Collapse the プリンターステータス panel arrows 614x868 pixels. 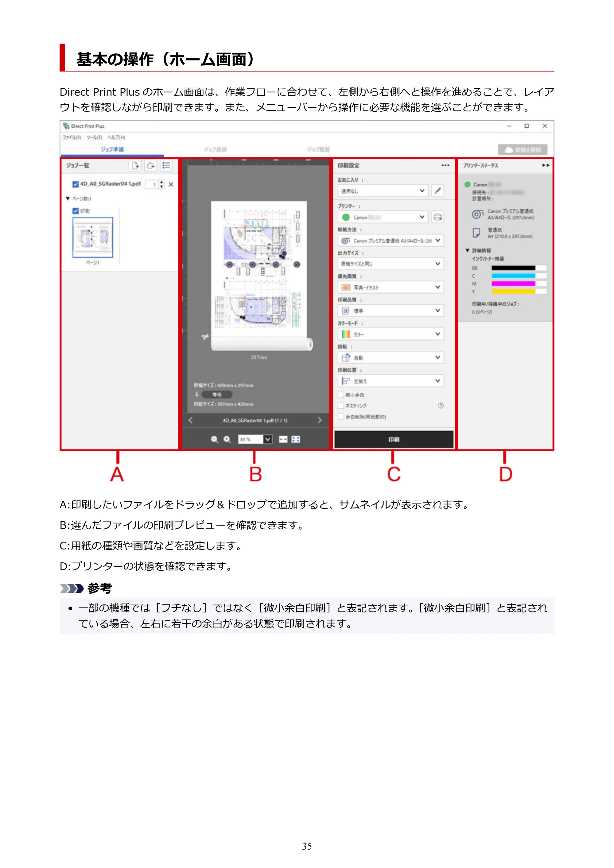pos(546,165)
